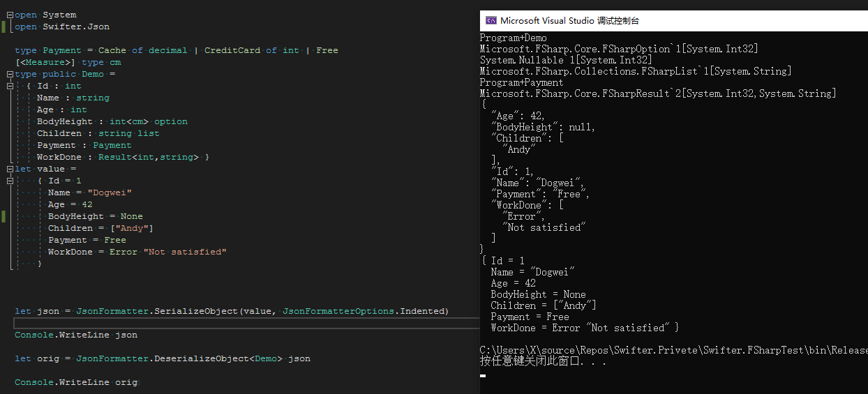Collapse the 'let value =' binding
Image resolution: width=868 pixels, height=394 pixels.
click(x=10, y=169)
